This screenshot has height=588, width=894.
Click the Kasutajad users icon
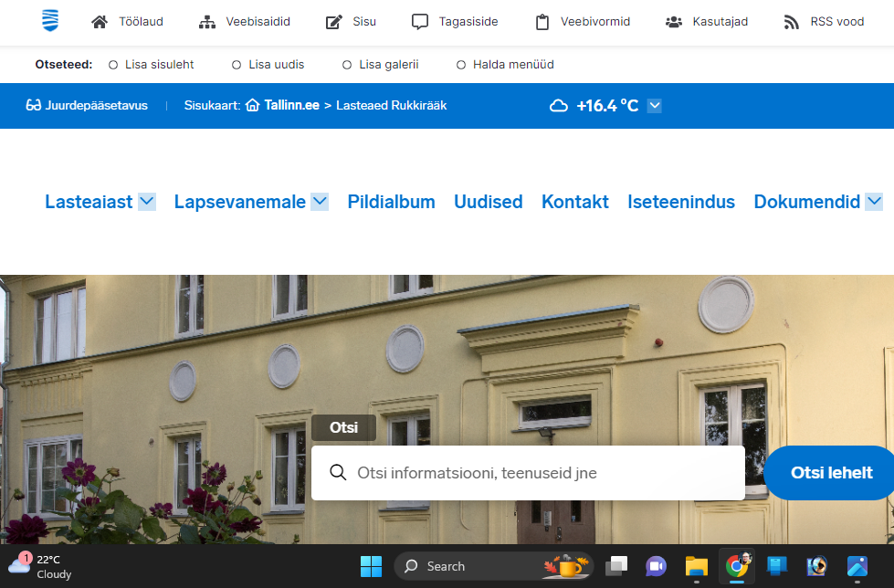click(674, 21)
